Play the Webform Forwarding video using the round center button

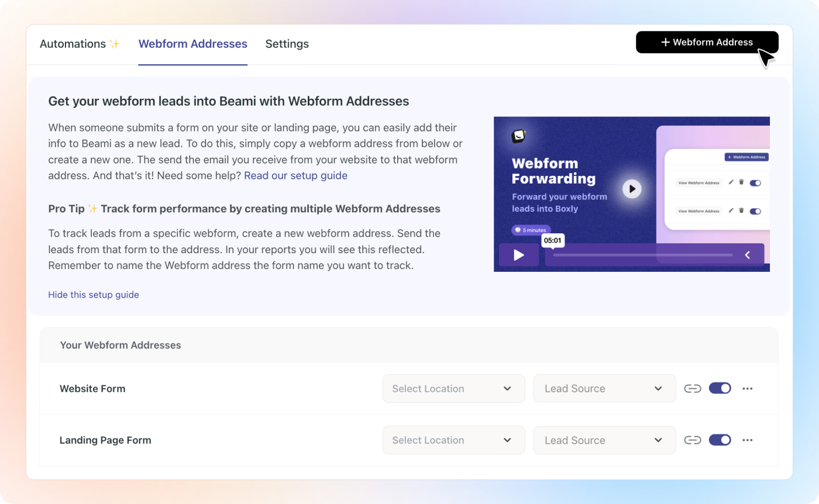point(632,189)
